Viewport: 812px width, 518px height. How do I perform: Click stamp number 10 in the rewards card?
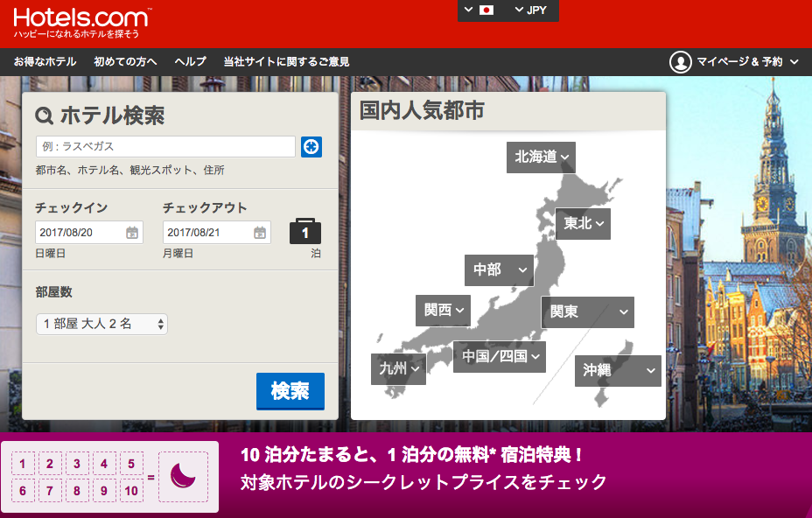pyautogui.click(x=131, y=491)
